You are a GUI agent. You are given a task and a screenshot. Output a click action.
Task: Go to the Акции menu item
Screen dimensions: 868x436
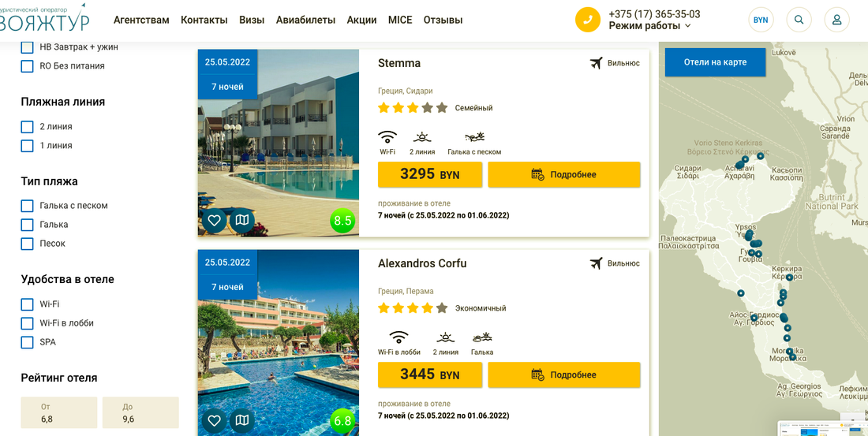tap(361, 20)
